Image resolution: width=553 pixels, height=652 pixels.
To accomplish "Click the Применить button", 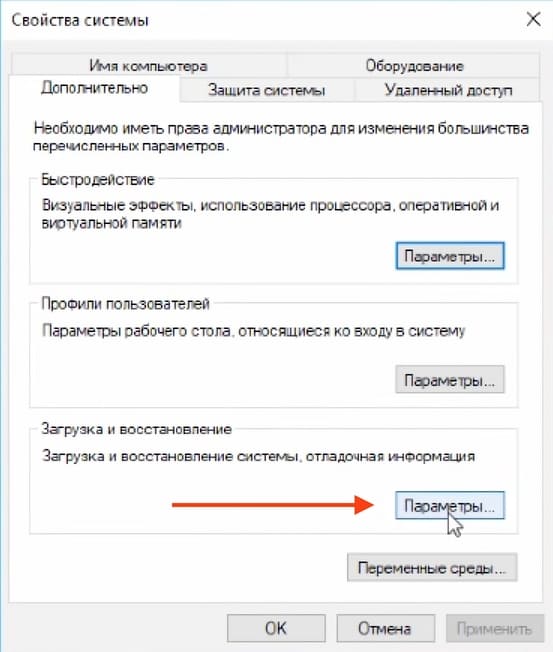I will (x=494, y=628).
